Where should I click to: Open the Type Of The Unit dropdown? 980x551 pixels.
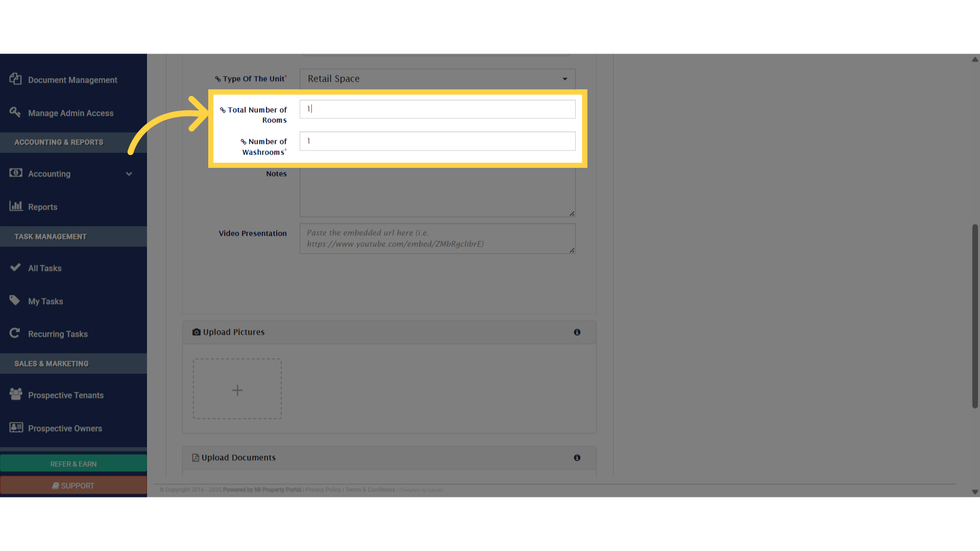(x=437, y=79)
